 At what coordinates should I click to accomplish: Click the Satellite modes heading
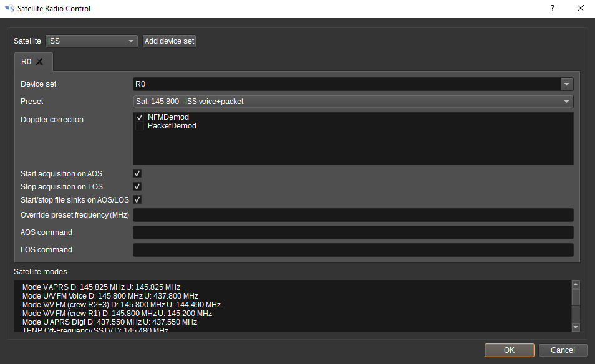coord(40,272)
